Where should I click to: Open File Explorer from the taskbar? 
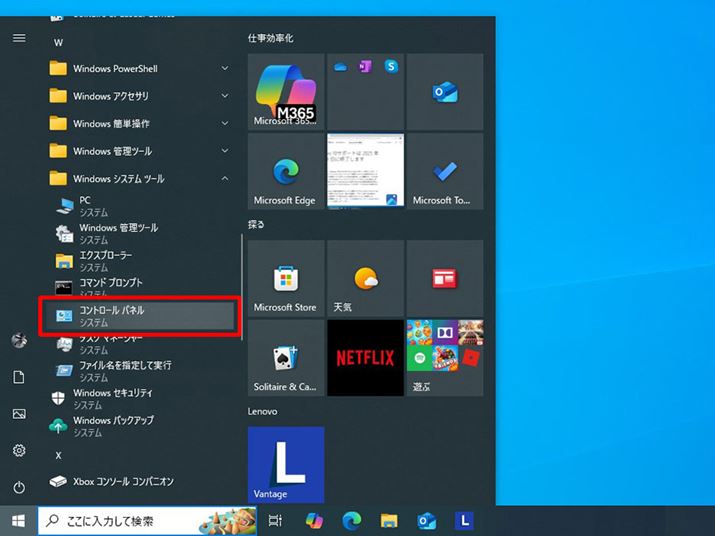tap(389, 520)
